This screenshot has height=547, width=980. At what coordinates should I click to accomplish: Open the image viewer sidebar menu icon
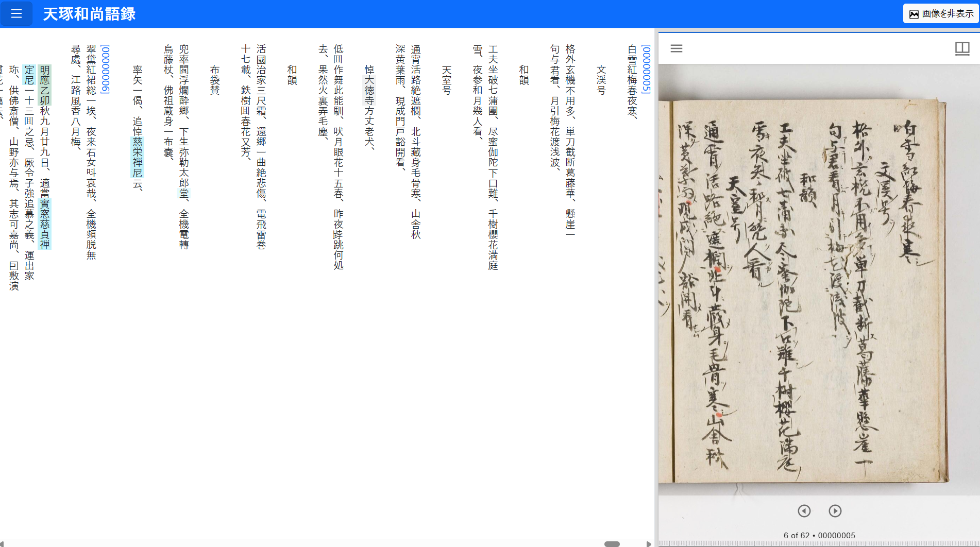677,48
